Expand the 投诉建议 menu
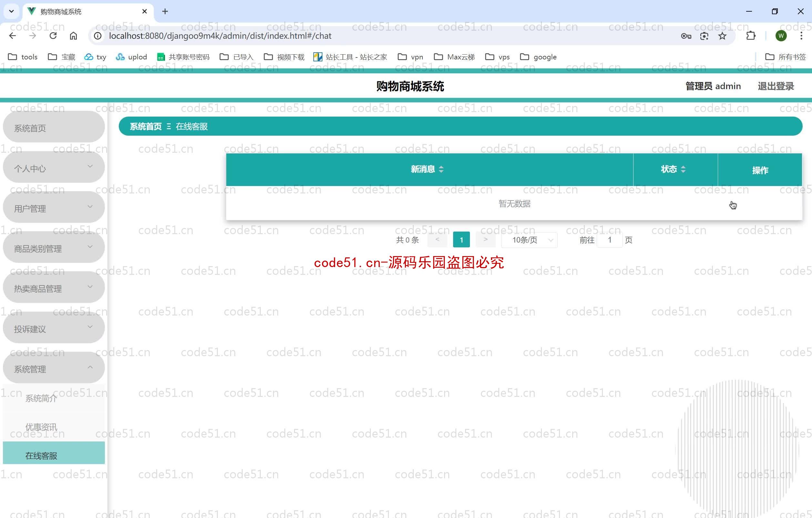 click(54, 328)
